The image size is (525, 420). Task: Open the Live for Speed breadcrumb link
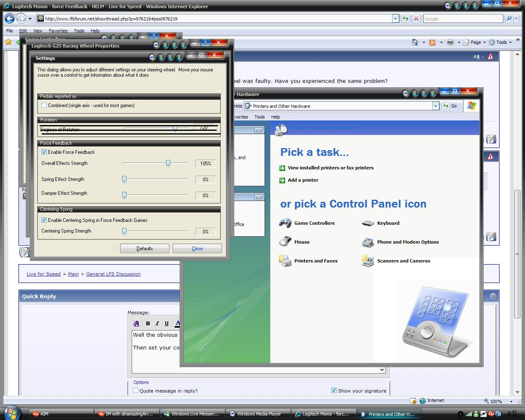[x=43, y=274]
